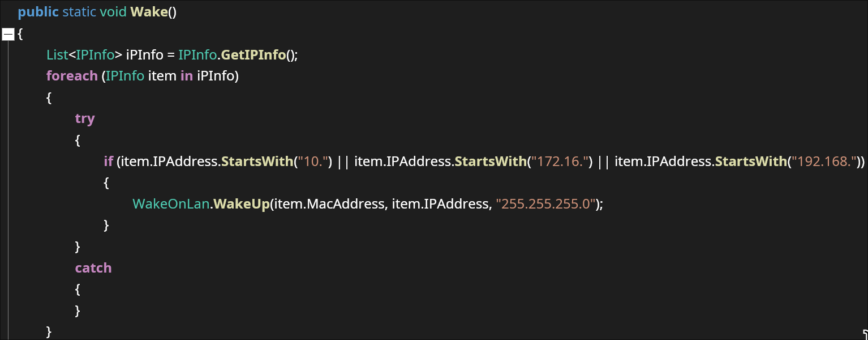Click the WakeOnLan class name
This screenshot has width=868, height=340.
pyautogui.click(x=171, y=204)
